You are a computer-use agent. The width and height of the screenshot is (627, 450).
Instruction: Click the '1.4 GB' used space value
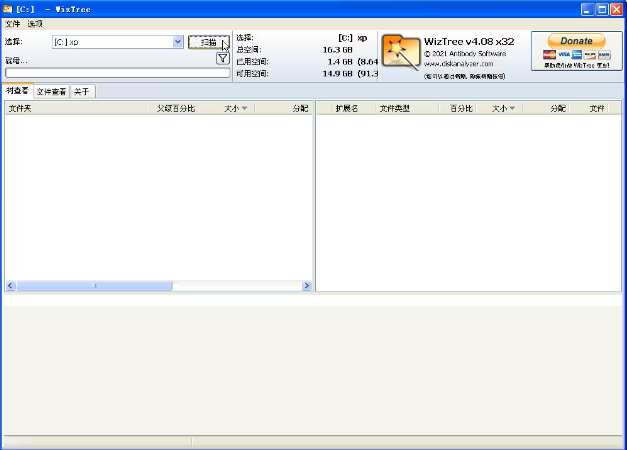340,62
